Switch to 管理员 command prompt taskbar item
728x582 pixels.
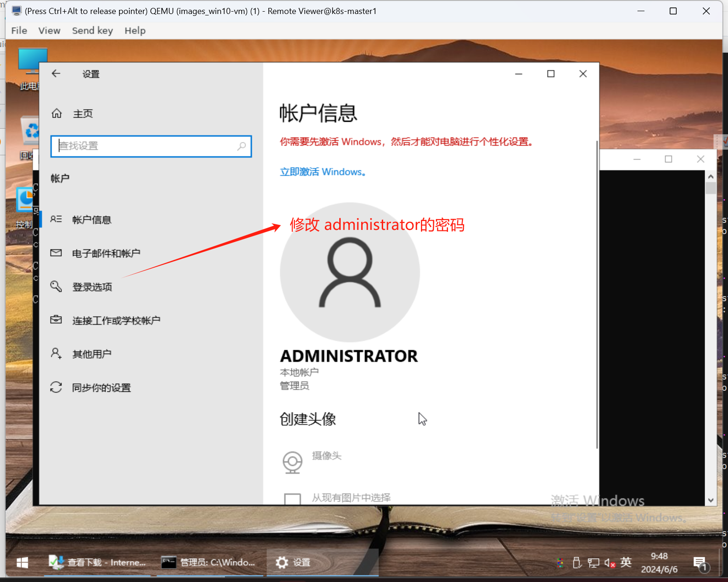(209, 562)
